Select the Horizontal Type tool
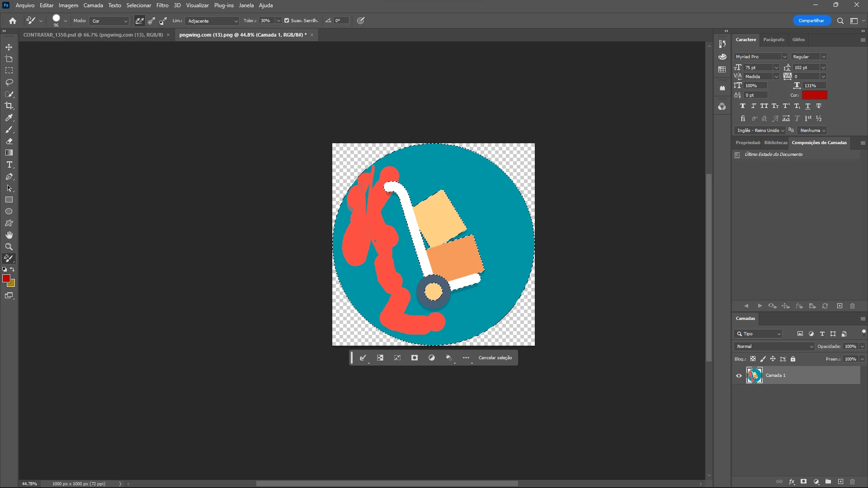 [x=9, y=165]
